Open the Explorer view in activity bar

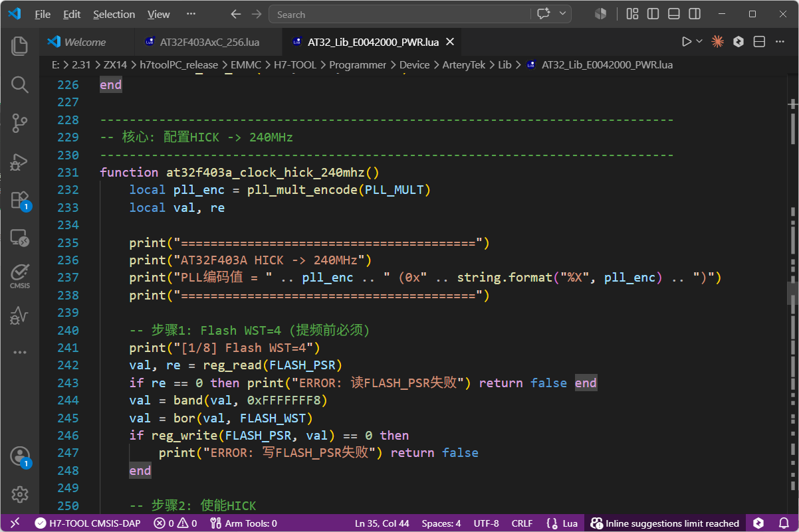tap(20, 45)
